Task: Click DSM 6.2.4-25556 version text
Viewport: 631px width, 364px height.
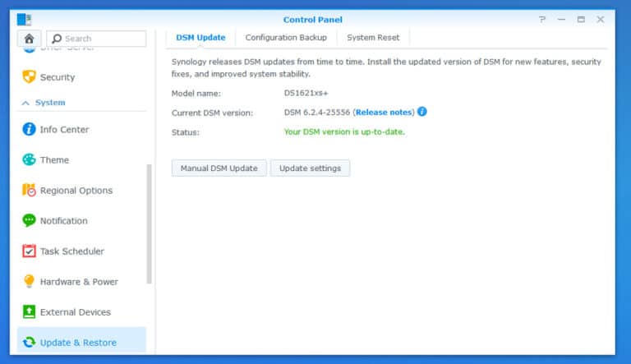Action: pos(317,113)
